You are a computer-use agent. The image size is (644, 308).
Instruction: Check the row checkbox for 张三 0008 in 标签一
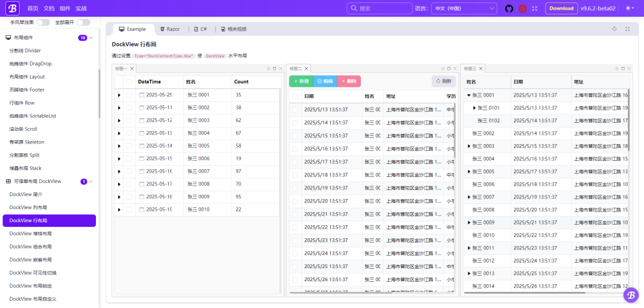coord(129,184)
